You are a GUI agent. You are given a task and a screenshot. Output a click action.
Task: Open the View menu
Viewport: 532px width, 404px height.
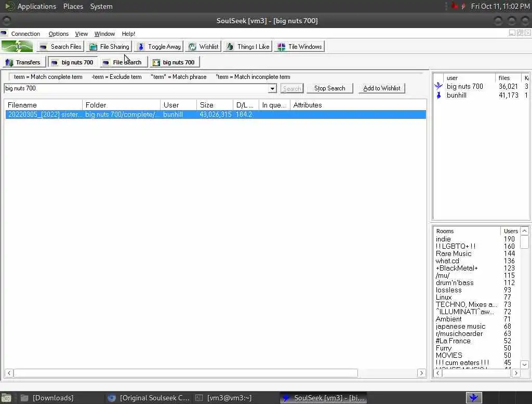click(x=82, y=34)
